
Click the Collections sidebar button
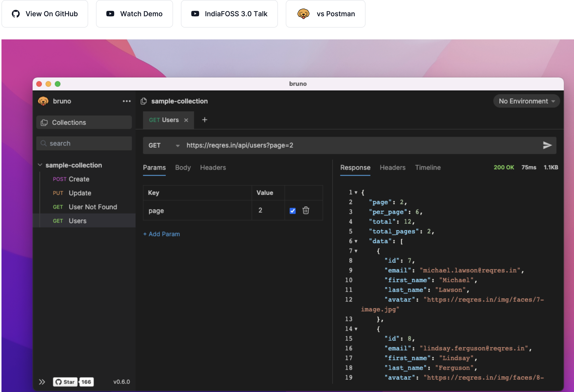click(84, 122)
